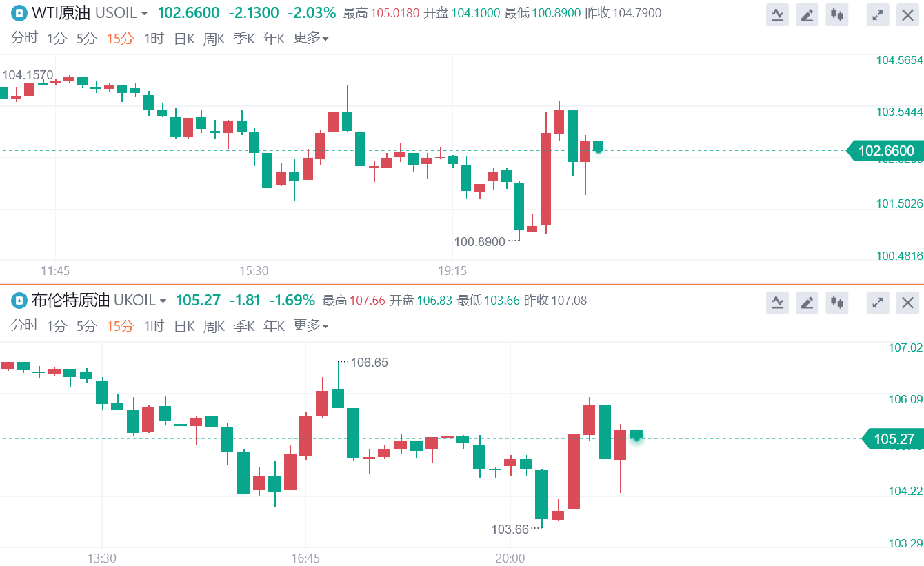Expand Brent crude chart to fullscreen

pyautogui.click(x=878, y=302)
